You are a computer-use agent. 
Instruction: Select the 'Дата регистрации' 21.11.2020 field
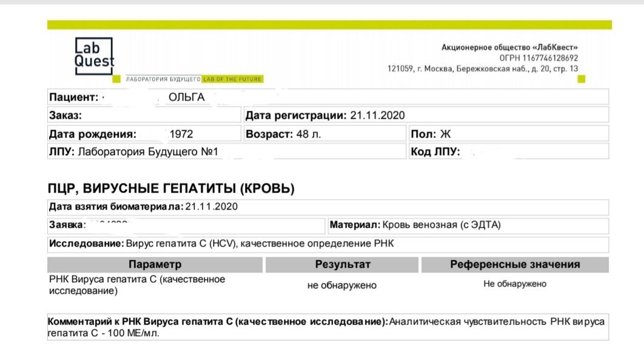pos(324,116)
